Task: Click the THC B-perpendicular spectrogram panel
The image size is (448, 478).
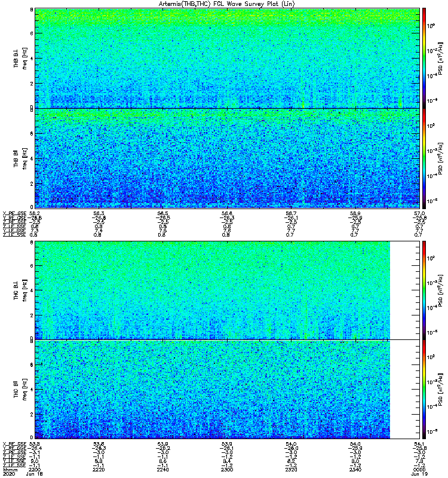Action: pyautogui.click(x=227, y=290)
